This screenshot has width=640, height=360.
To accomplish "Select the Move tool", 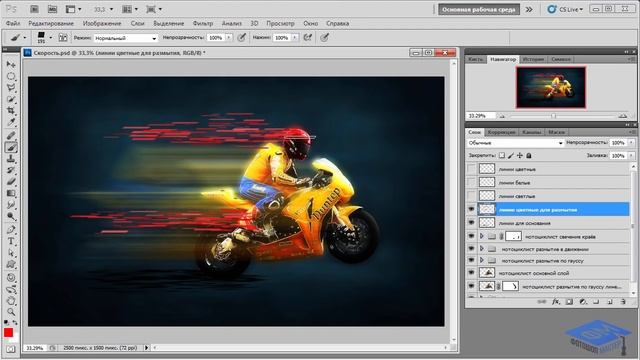I will coord(11,64).
